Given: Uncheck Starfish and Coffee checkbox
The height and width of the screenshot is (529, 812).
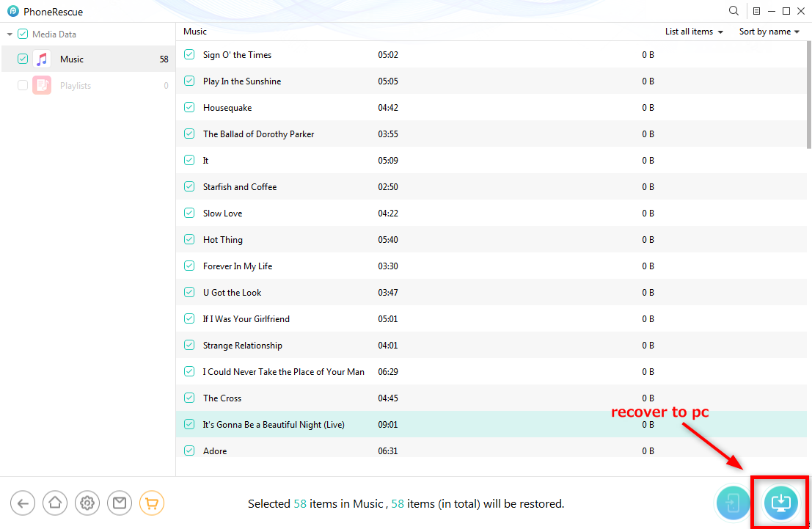Looking at the screenshot, I should pos(189,186).
